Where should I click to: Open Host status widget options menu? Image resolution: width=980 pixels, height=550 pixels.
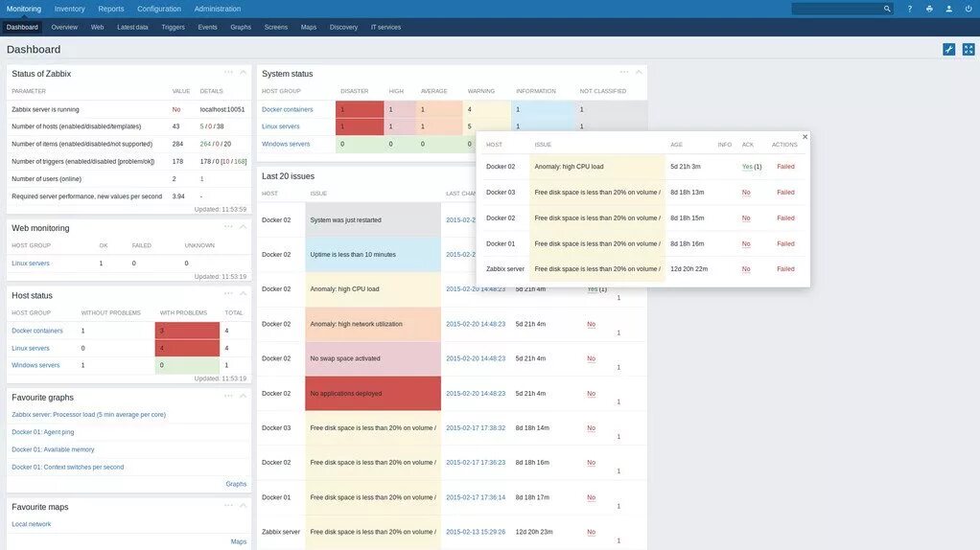(x=228, y=293)
